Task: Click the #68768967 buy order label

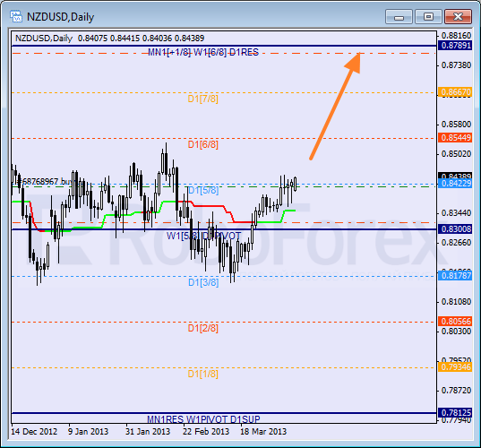Action: (x=45, y=182)
